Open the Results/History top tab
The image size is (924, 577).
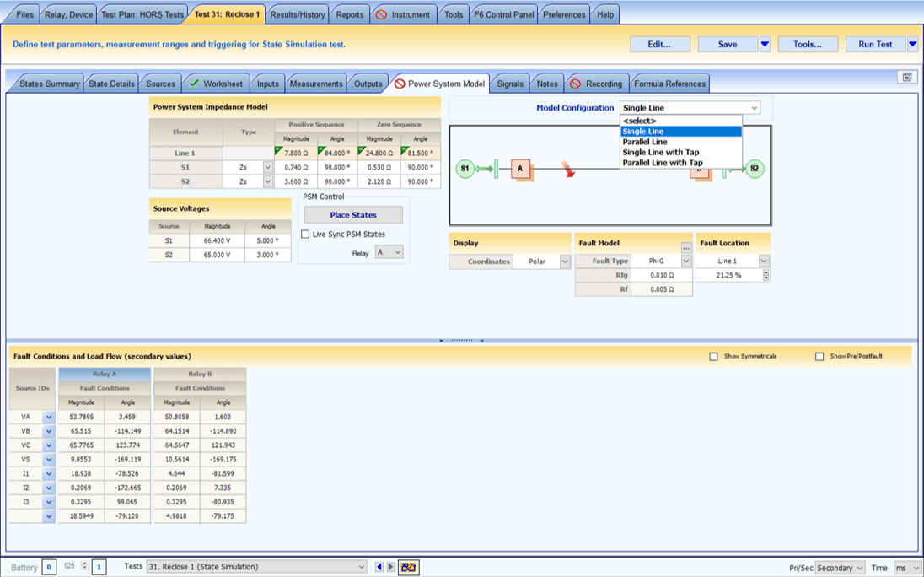[x=298, y=14]
